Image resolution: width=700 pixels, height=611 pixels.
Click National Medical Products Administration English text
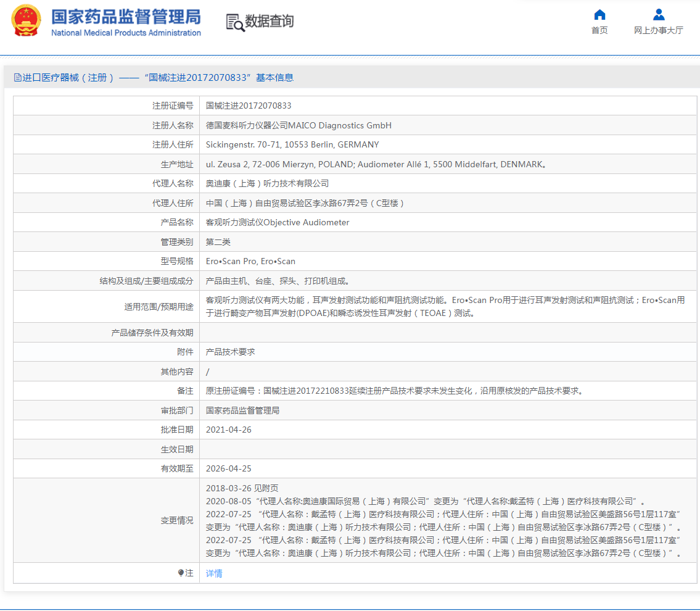[126, 33]
